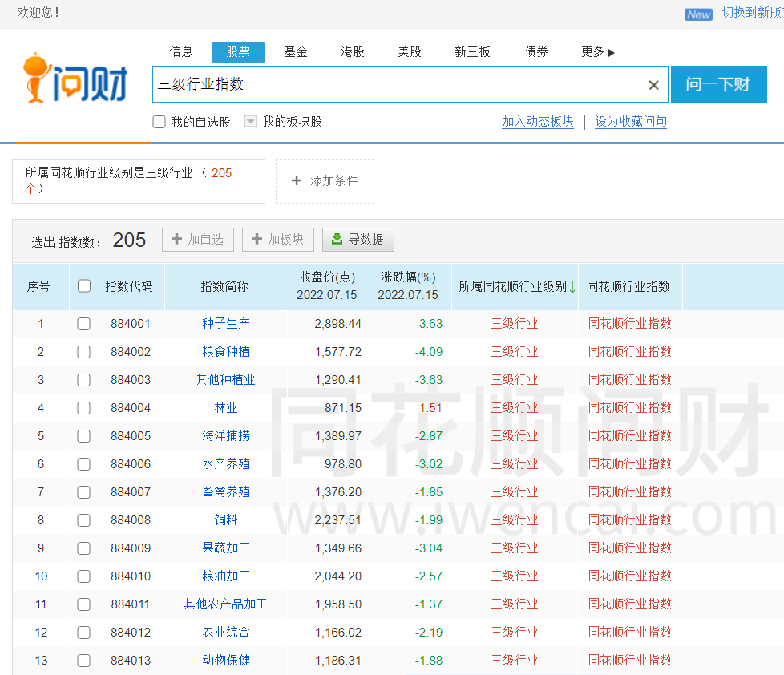The image size is (784, 675).
Task: Check the box for row 884007
Action: (83, 492)
